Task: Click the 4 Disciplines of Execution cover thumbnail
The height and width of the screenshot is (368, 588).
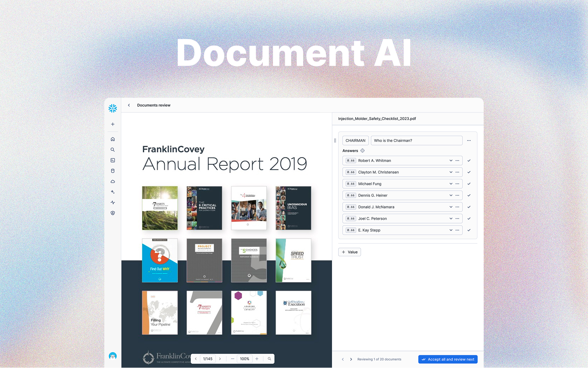Action: click(293, 312)
